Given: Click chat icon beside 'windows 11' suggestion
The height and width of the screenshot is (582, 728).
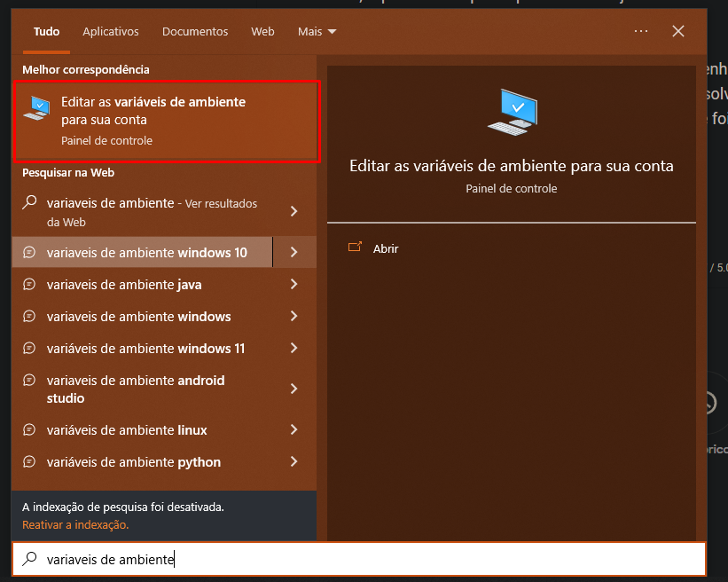Looking at the screenshot, I should click(x=29, y=348).
